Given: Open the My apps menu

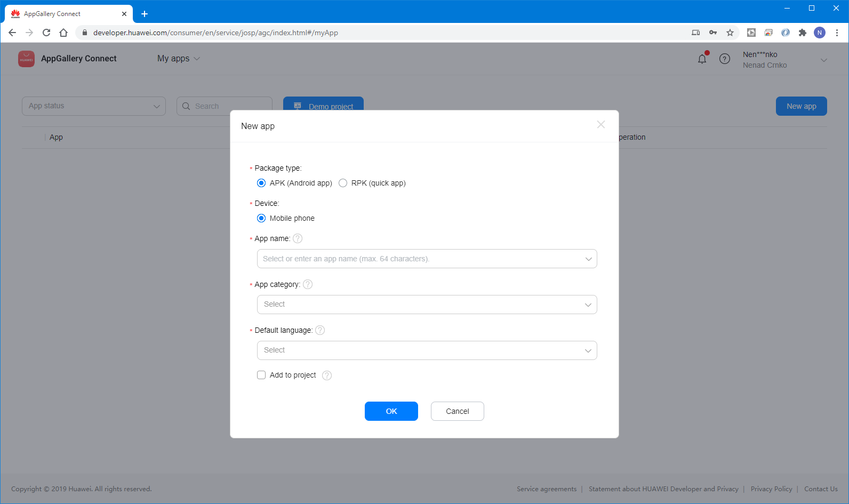Looking at the screenshot, I should (179, 59).
